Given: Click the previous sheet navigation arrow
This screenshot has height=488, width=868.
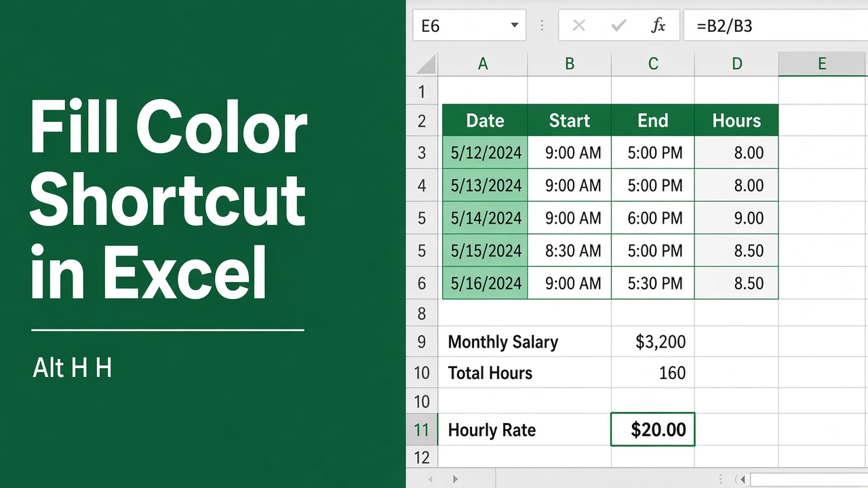Looking at the screenshot, I should point(429,480).
